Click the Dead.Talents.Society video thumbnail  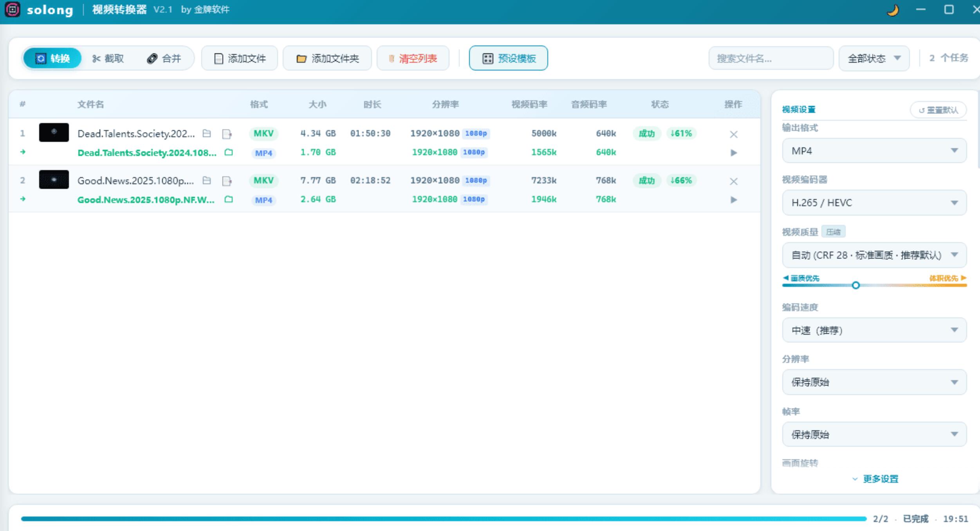(54, 132)
